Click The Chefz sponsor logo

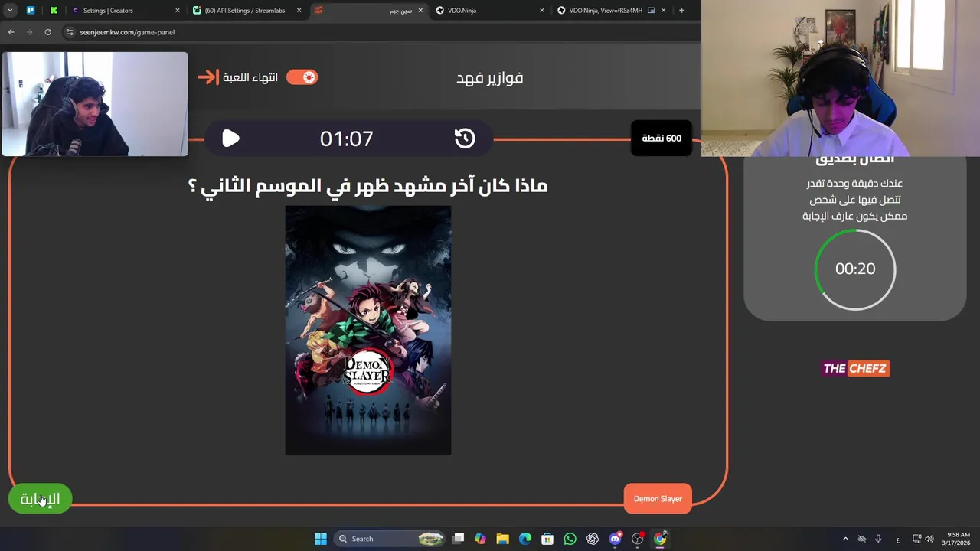(855, 369)
